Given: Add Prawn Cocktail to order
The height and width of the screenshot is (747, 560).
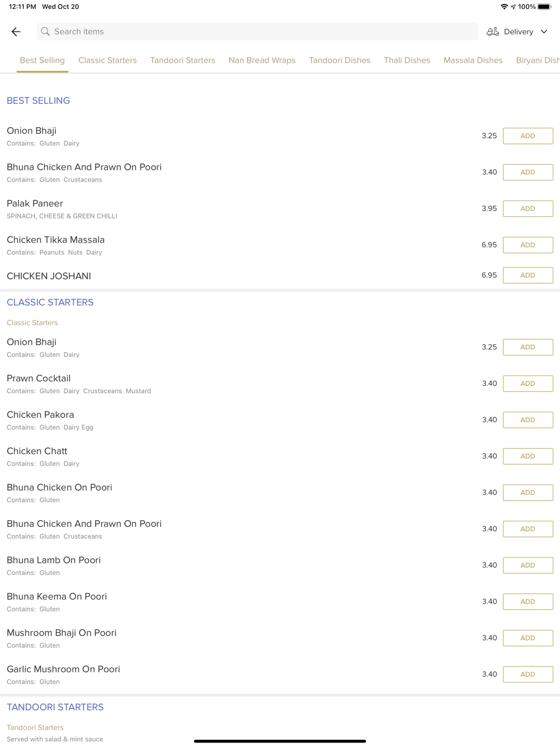Looking at the screenshot, I should [528, 384].
